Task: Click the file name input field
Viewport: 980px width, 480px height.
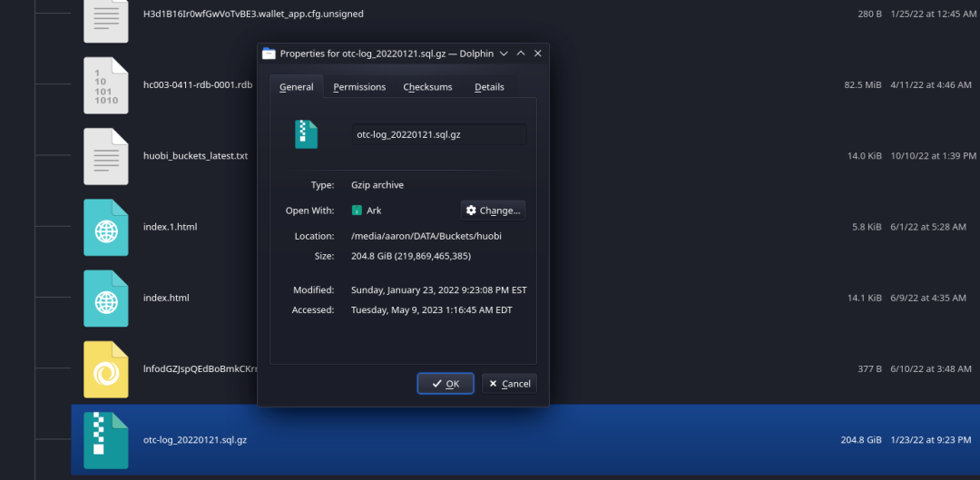Action: coord(439,134)
